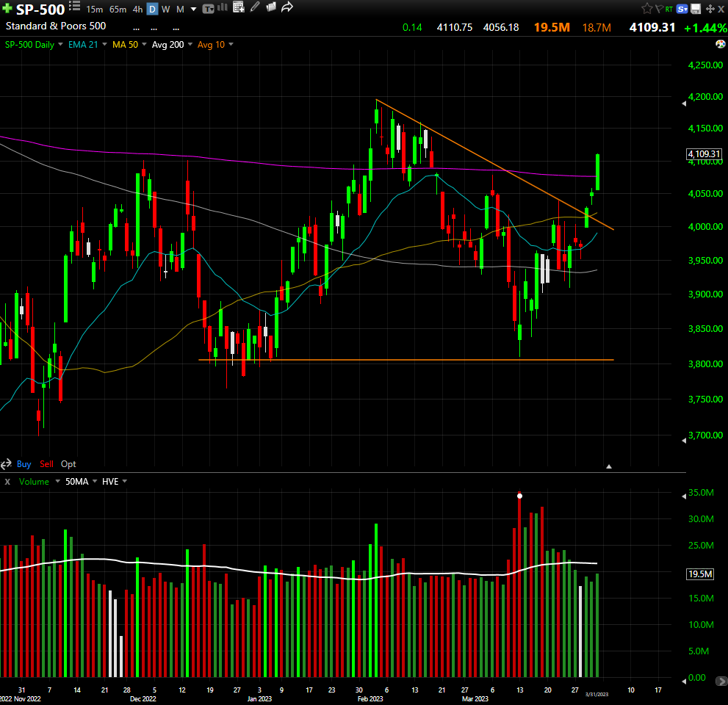Select the D daily timeframe
The image size is (728, 705).
[x=152, y=10]
